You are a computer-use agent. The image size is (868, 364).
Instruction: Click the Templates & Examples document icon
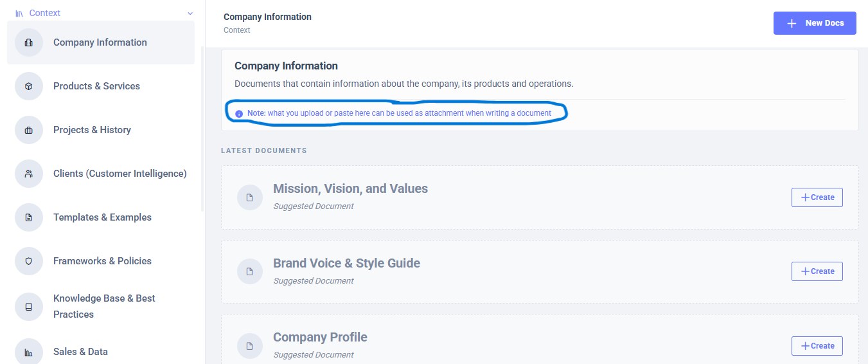pos(29,217)
